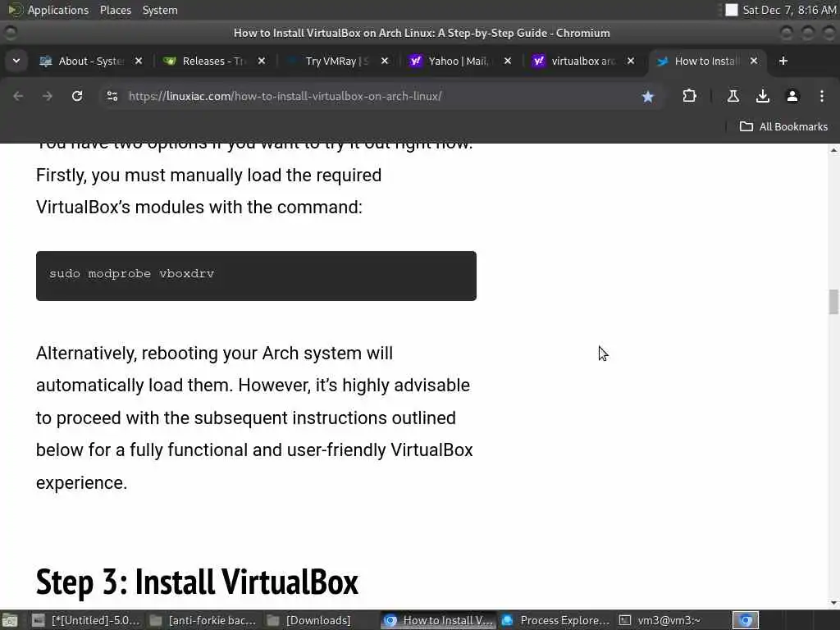Close the How to Install tab
The height and width of the screenshot is (630, 840).
[x=754, y=61]
